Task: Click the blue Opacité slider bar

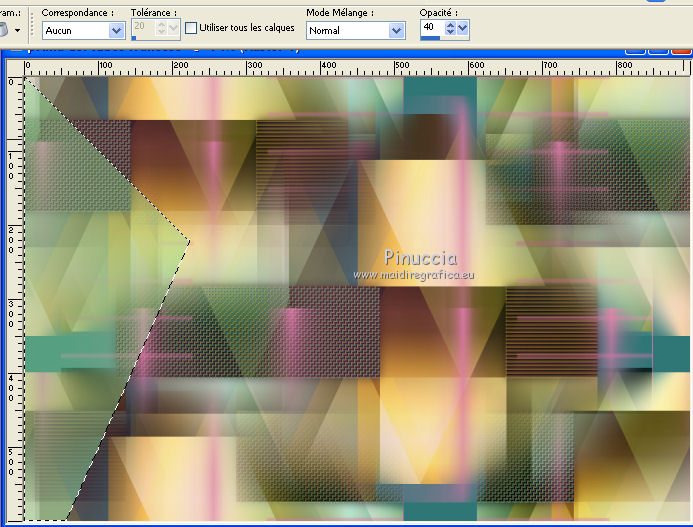Action: (x=430, y=38)
